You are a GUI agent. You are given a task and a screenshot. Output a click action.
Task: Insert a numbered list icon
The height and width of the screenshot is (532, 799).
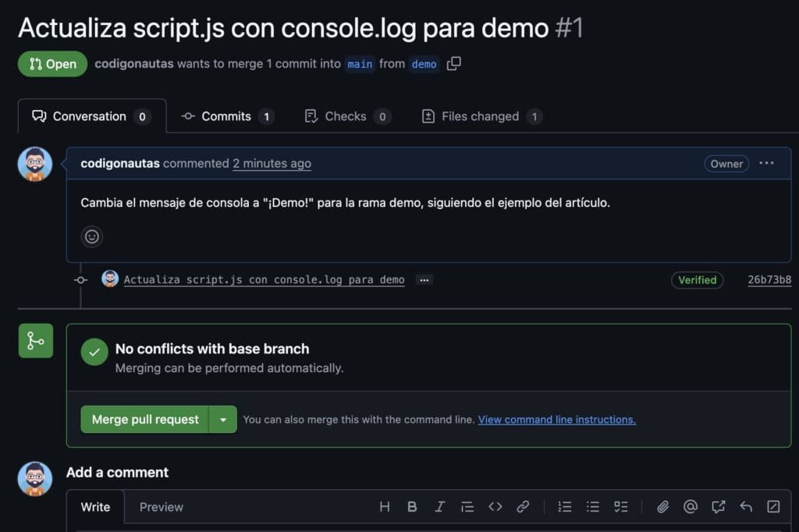coord(565,506)
